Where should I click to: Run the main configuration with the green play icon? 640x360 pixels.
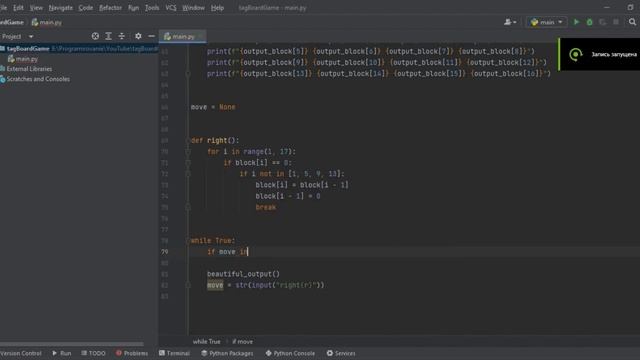[x=576, y=22]
